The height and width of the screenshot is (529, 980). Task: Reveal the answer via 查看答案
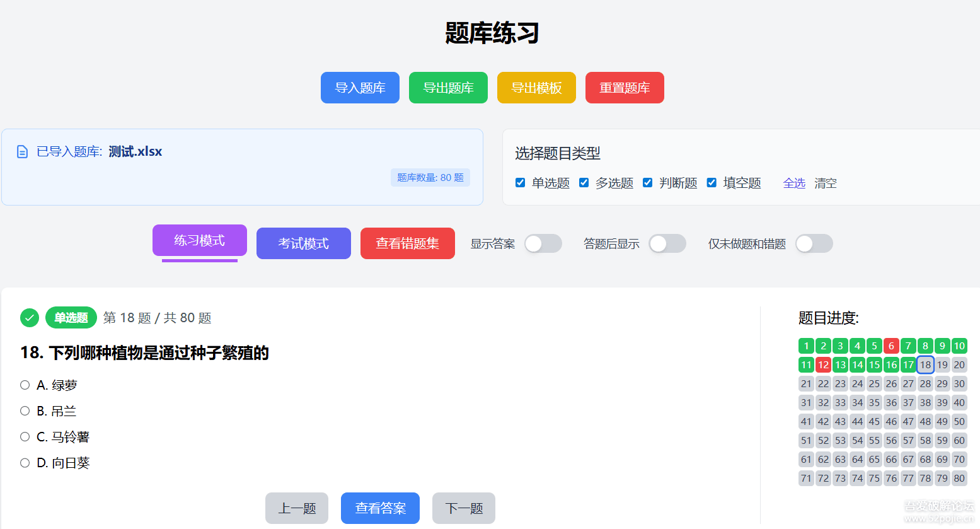pos(380,508)
